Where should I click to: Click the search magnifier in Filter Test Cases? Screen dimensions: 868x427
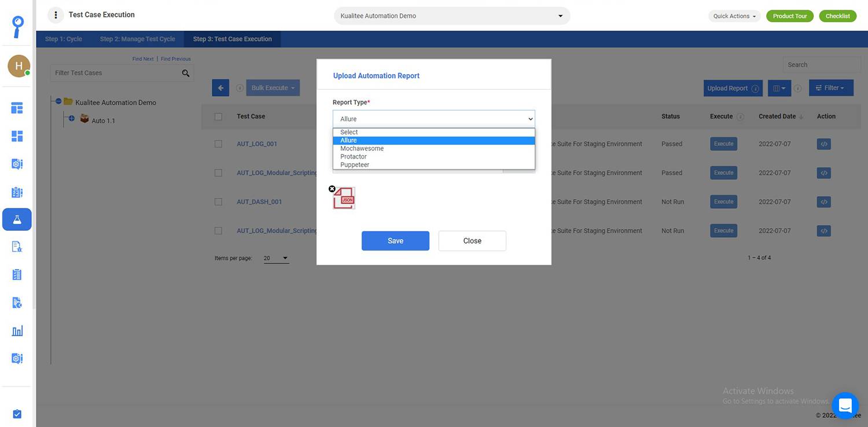tap(186, 73)
